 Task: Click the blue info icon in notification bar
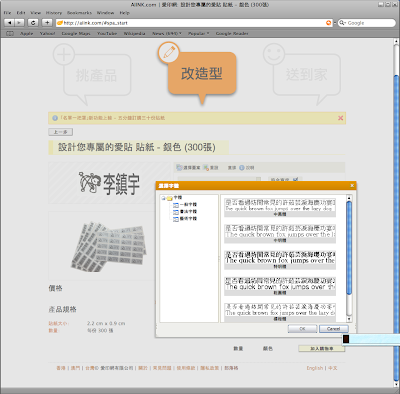(55, 118)
